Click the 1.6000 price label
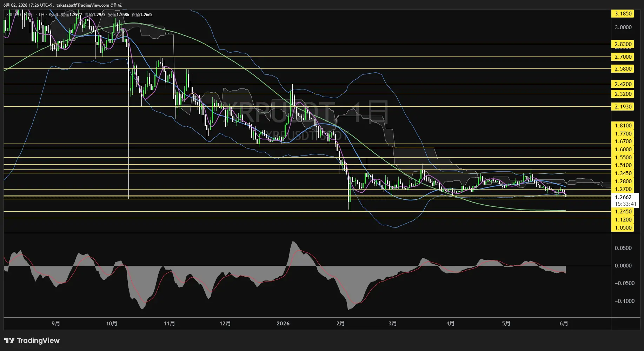This screenshot has width=644, height=351. (623, 150)
